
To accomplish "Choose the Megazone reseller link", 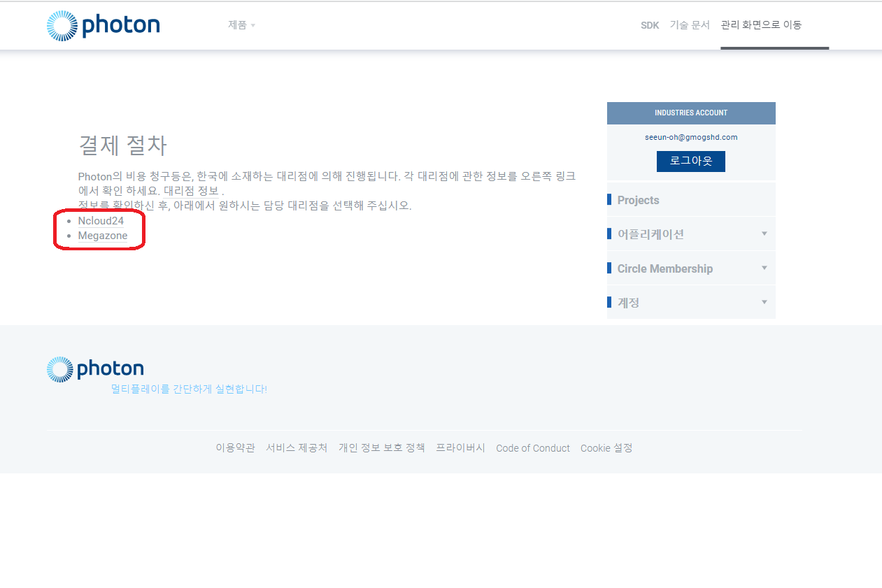I will pos(103,236).
